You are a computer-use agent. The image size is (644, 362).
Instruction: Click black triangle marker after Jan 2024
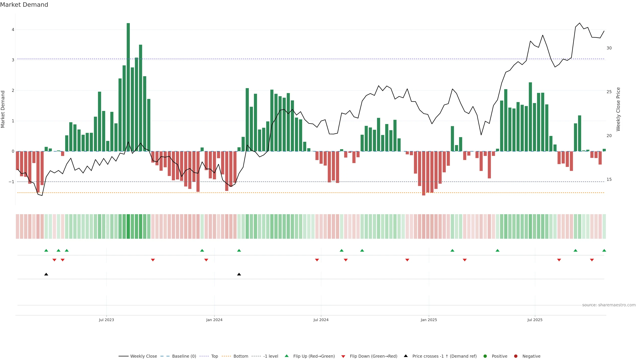239,274
